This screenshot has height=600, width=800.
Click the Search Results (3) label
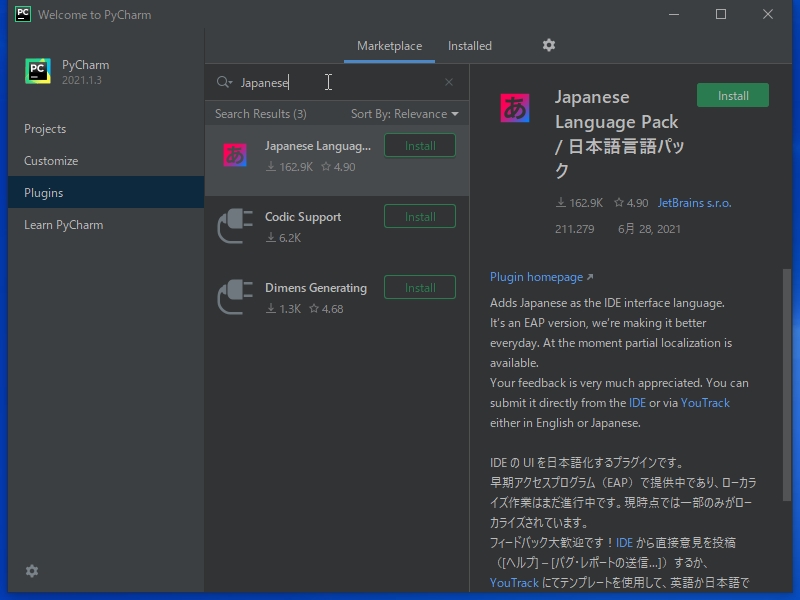(x=261, y=114)
